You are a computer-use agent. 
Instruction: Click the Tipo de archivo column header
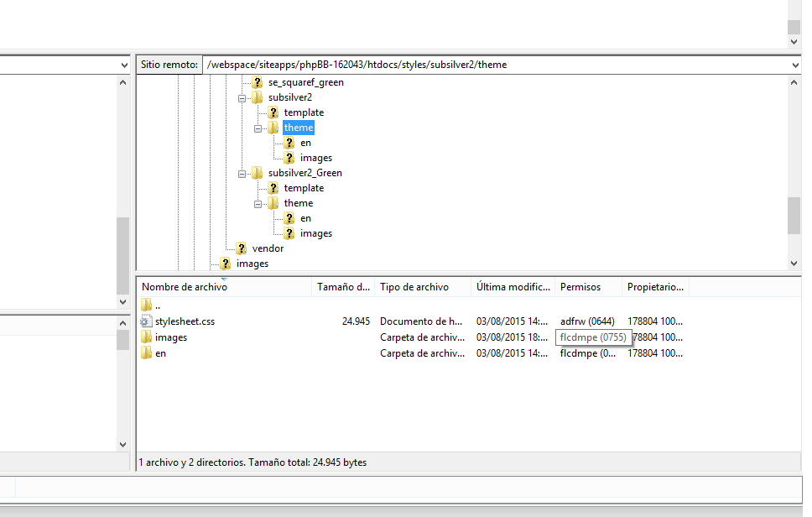tap(414, 287)
